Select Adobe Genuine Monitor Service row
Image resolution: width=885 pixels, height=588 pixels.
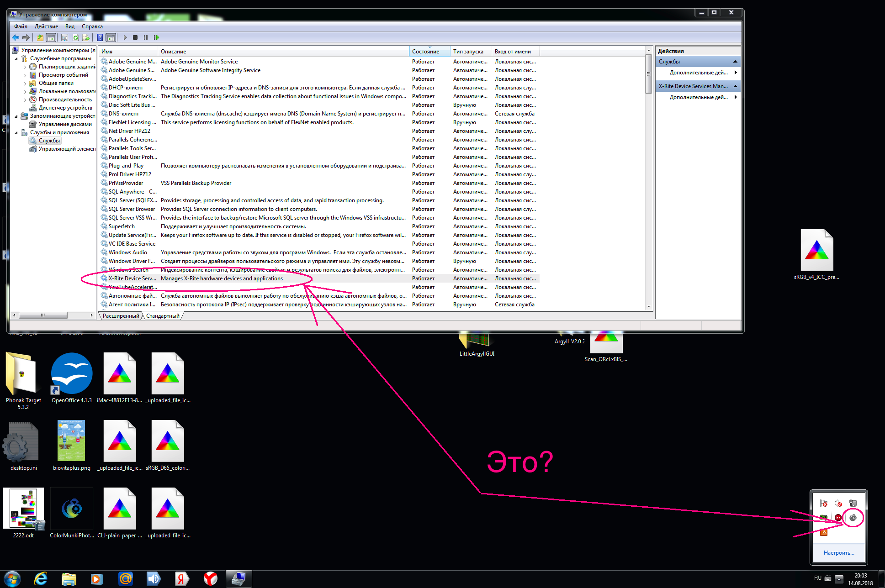click(x=319, y=62)
